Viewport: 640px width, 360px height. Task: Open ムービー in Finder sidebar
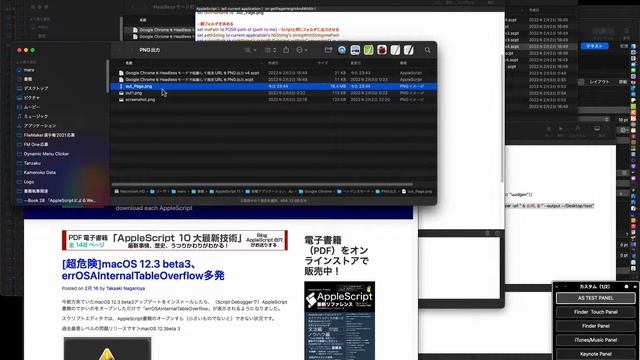[x=32, y=107]
